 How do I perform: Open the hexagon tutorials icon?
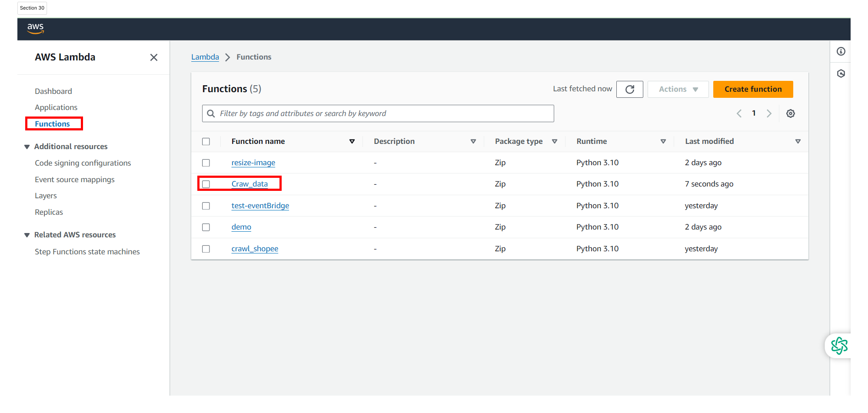841,73
